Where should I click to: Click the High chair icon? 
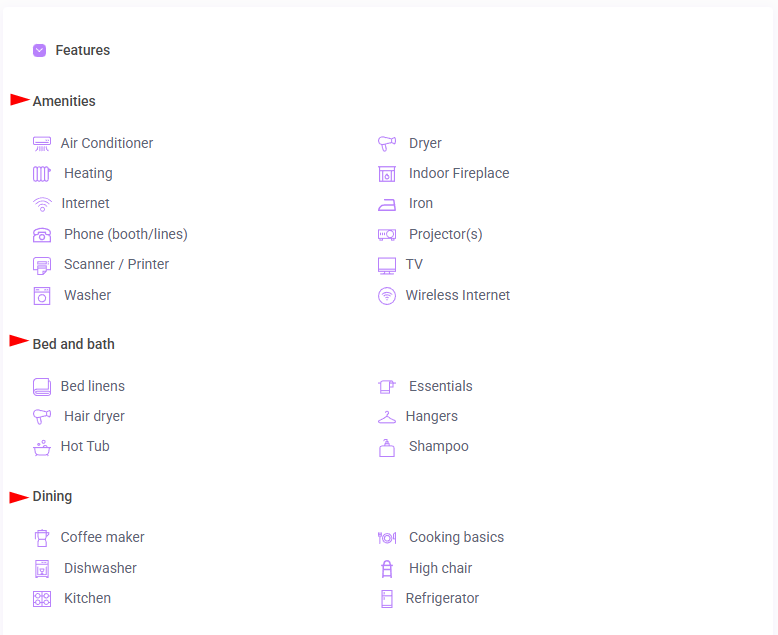click(387, 569)
